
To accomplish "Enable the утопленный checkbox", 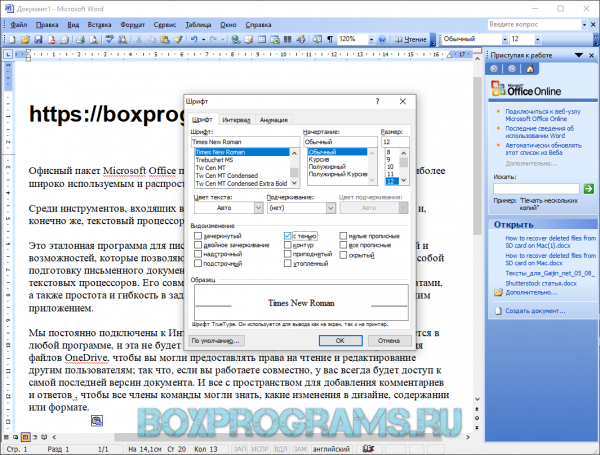I will 288,263.
